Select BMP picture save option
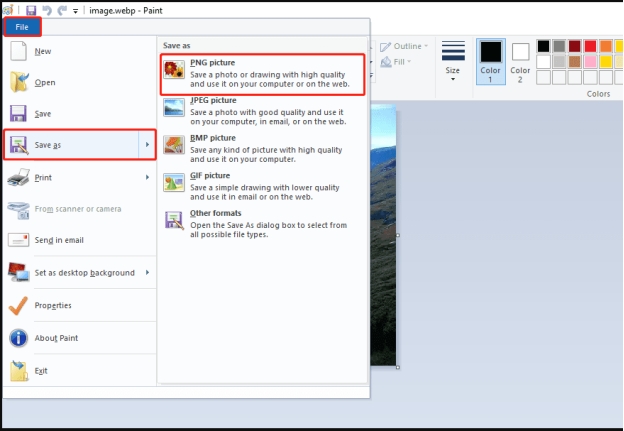 tap(262, 148)
